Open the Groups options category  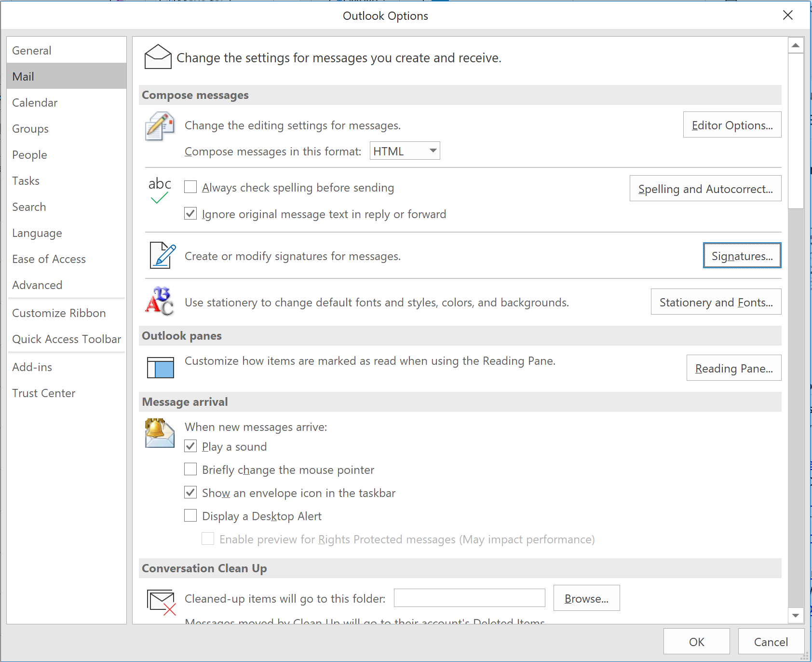click(67, 128)
